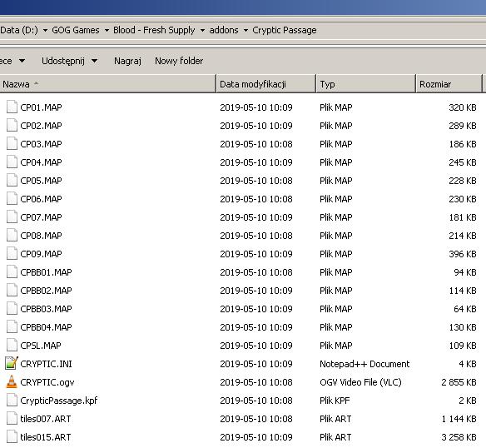Click the VLC cone icon of CRYPTIC.ogv
486x448 pixels.
click(x=12, y=381)
